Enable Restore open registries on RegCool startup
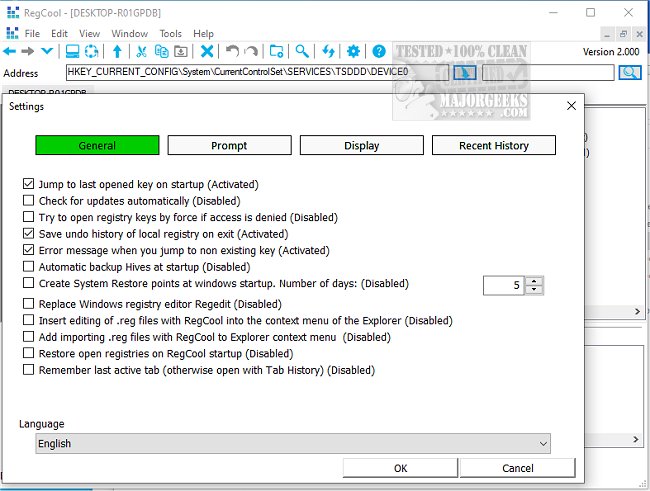650x491 pixels. point(28,353)
